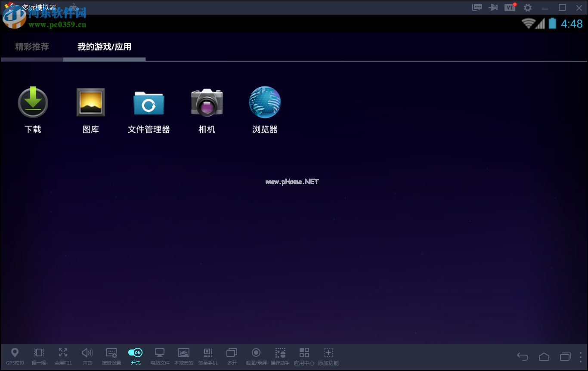Open the 下载 (Downloads) app
The image size is (588, 371).
coord(33,103)
